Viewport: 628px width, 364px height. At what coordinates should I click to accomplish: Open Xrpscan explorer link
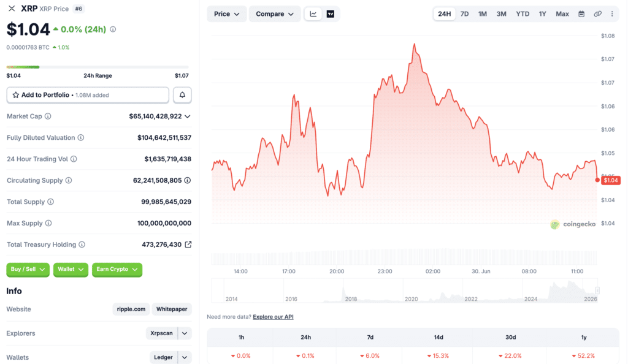click(x=161, y=333)
